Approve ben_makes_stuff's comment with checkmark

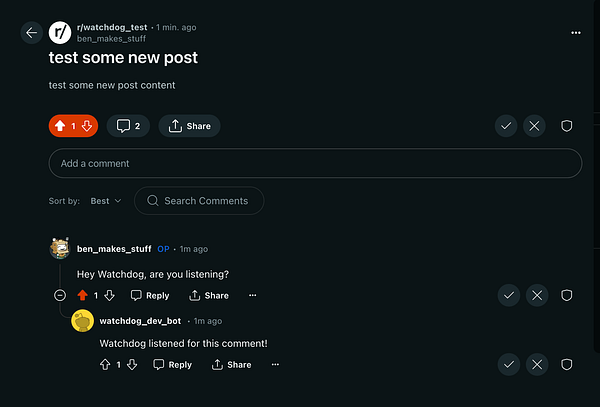tap(509, 295)
